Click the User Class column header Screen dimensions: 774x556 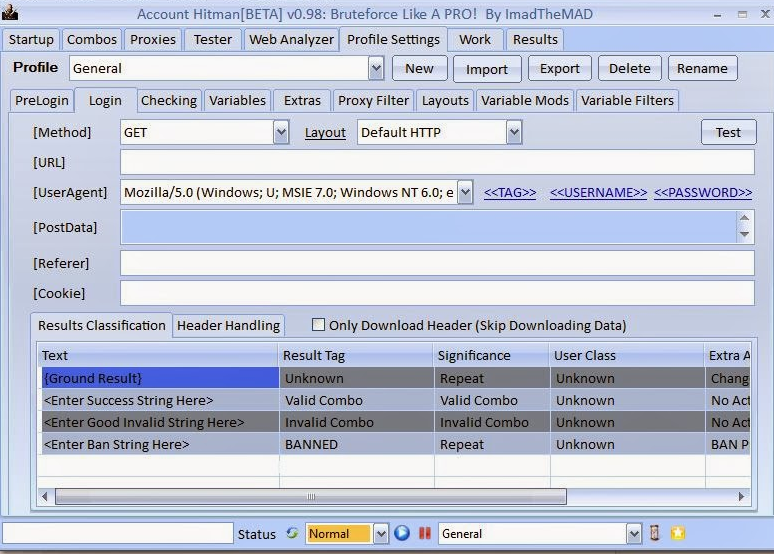point(627,355)
